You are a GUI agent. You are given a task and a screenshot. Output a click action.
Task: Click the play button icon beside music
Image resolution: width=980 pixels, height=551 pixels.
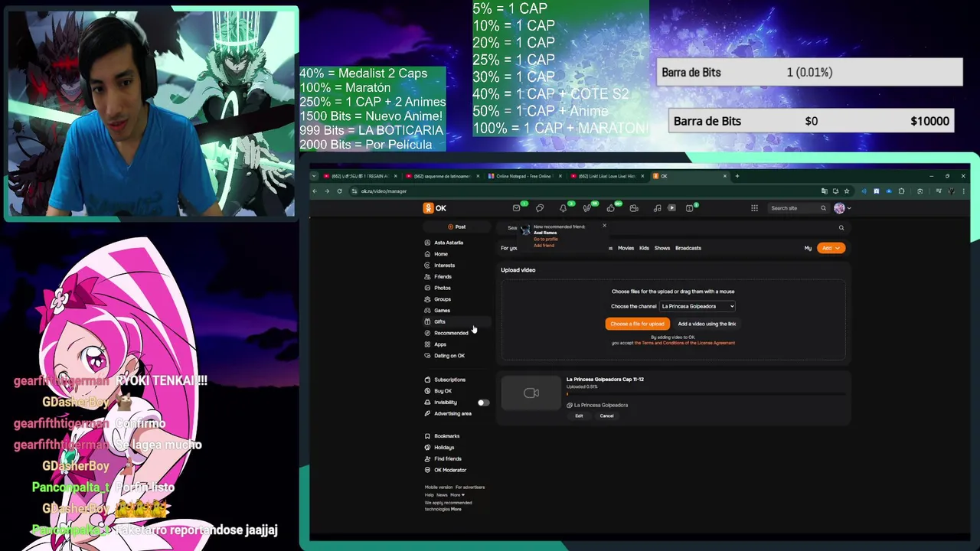(x=671, y=208)
